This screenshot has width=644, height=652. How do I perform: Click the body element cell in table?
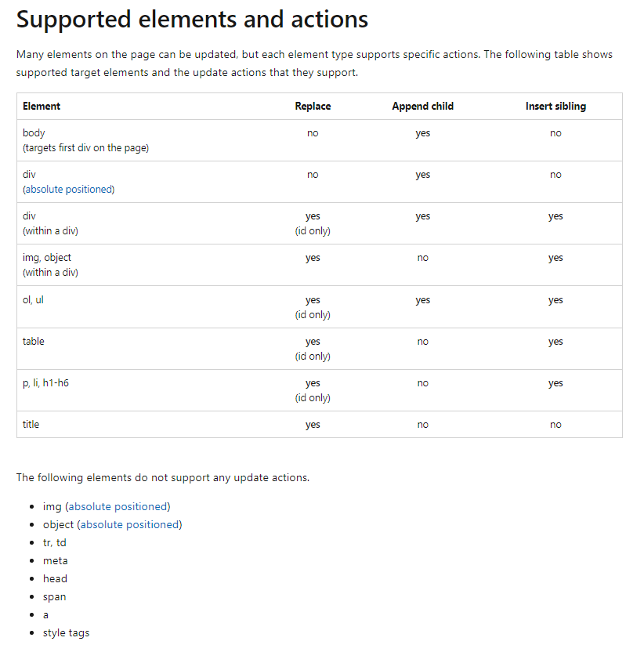pyautogui.click(x=34, y=133)
